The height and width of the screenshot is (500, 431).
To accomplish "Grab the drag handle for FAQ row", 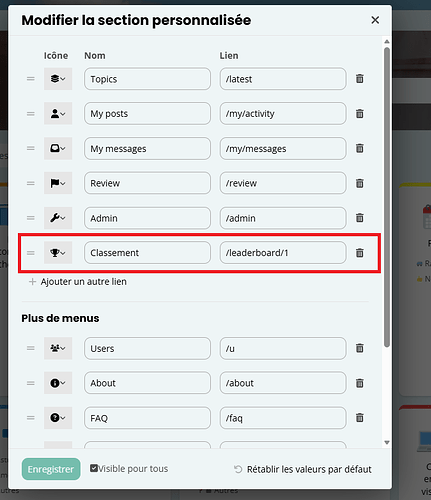I will (x=31, y=418).
